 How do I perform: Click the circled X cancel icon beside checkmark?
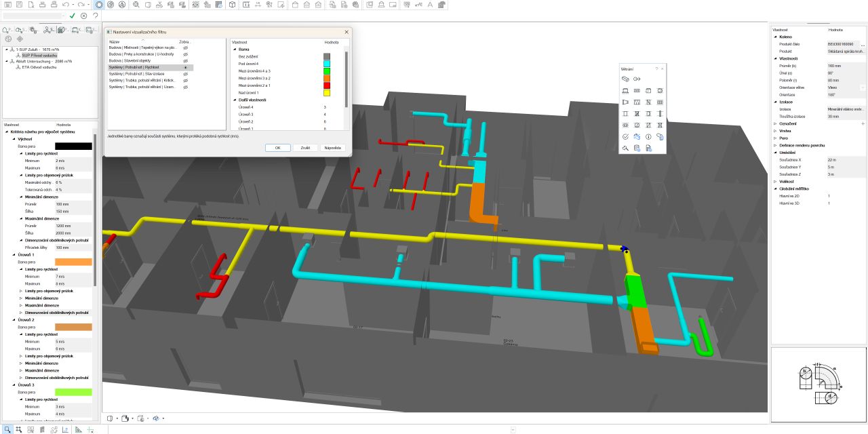(x=83, y=16)
